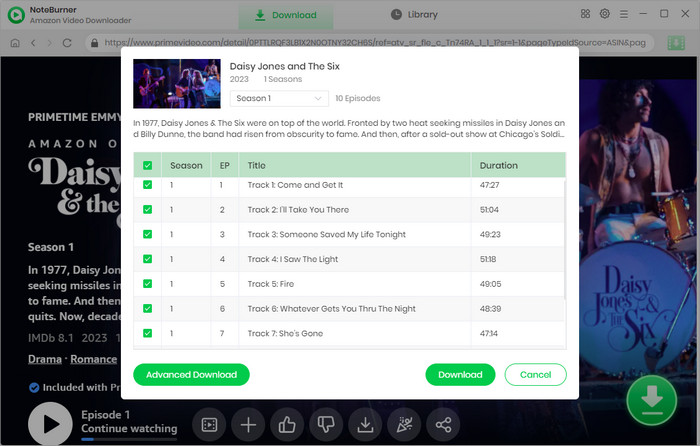Click the round green floating download button
This screenshot has height=446, width=700.
651,400
